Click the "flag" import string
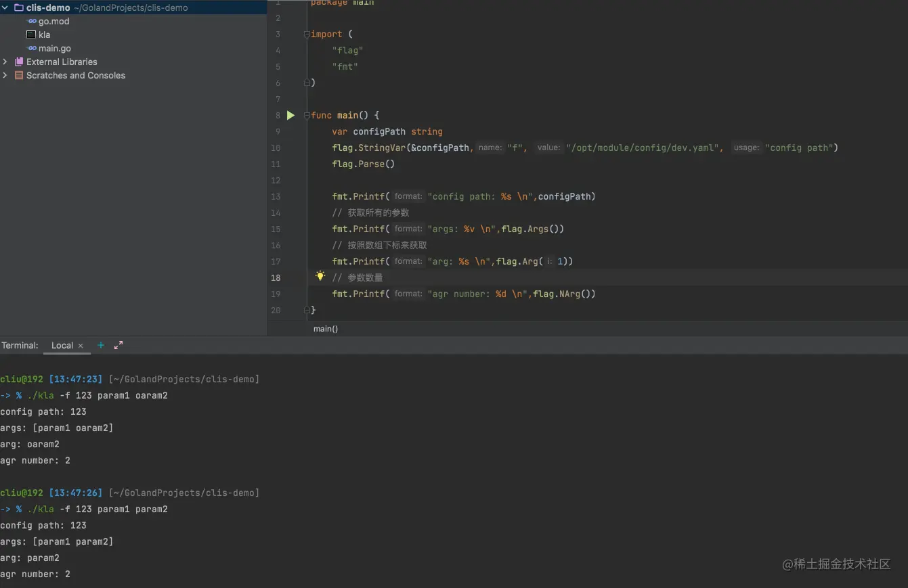 click(x=347, y=50)
